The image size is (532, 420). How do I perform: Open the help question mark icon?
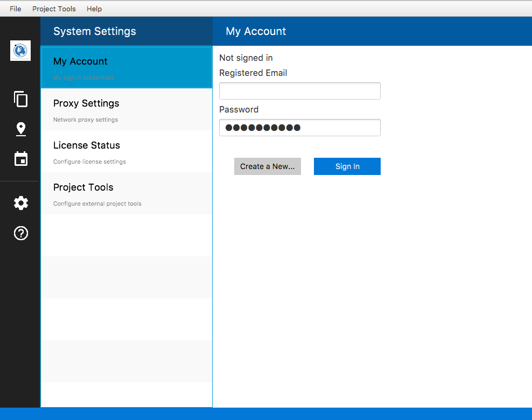pyautogui.click(x=20, y=233)
